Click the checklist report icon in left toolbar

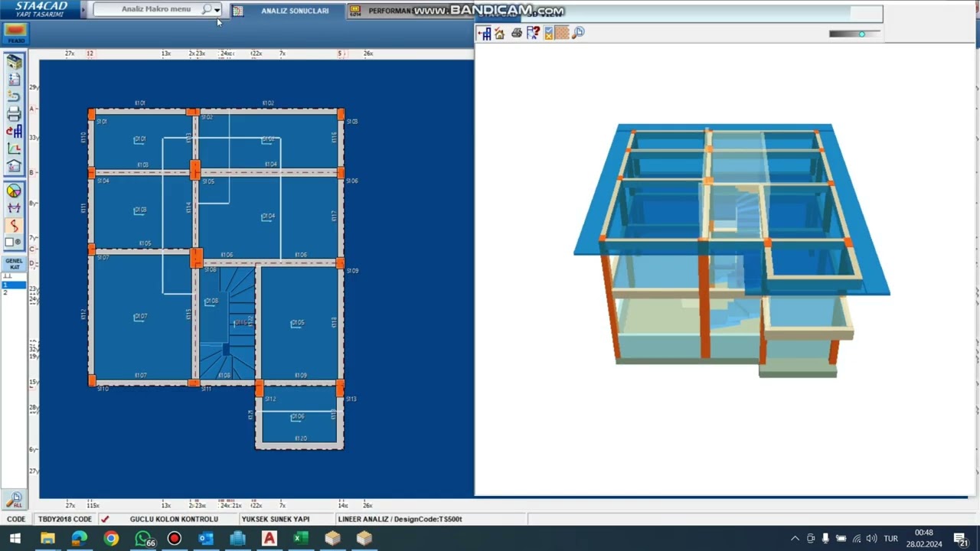click(14, 80)
